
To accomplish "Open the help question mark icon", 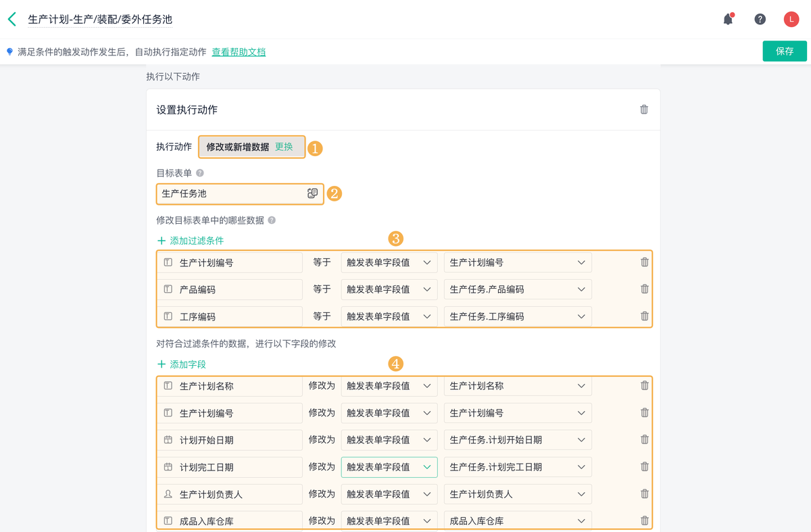I will [760, 20].
